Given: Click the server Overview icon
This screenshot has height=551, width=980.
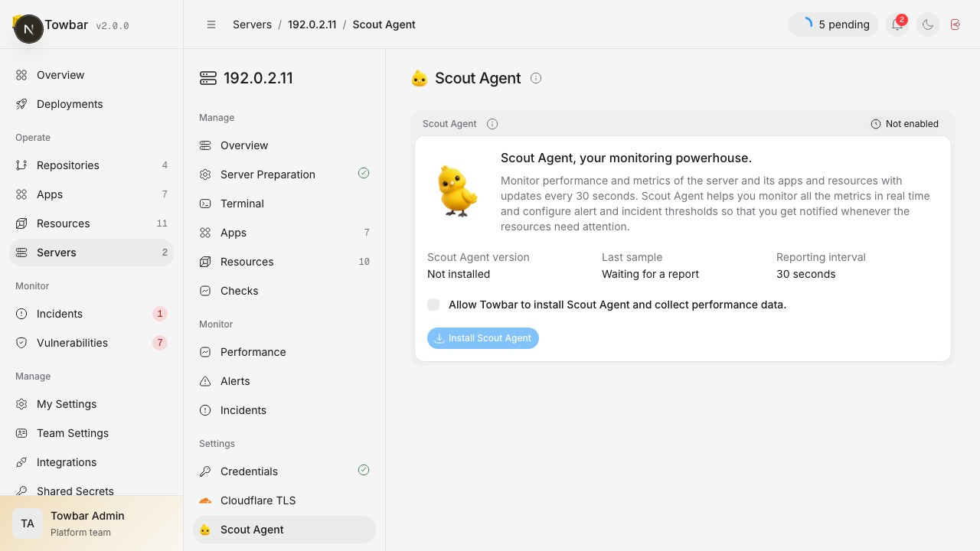Looking at the screenshot, I should pyautogui.click(x=205, y=145).
